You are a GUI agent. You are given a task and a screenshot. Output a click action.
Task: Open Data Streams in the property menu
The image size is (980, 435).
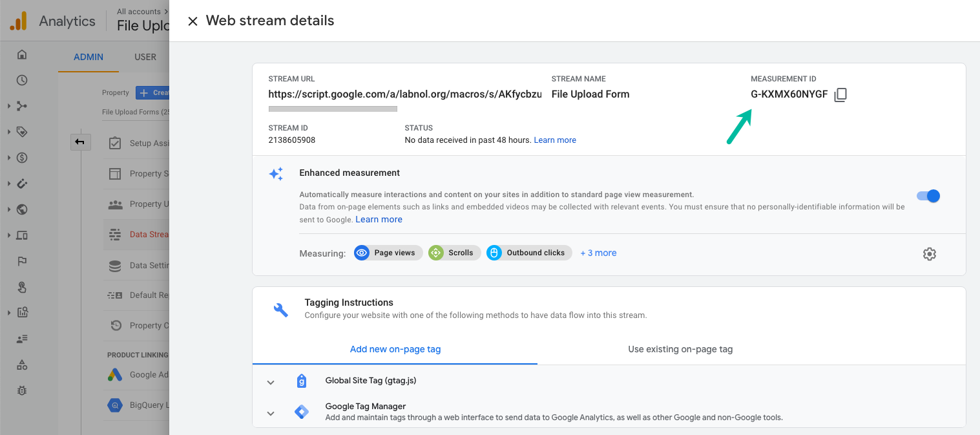tap(137, 235)
